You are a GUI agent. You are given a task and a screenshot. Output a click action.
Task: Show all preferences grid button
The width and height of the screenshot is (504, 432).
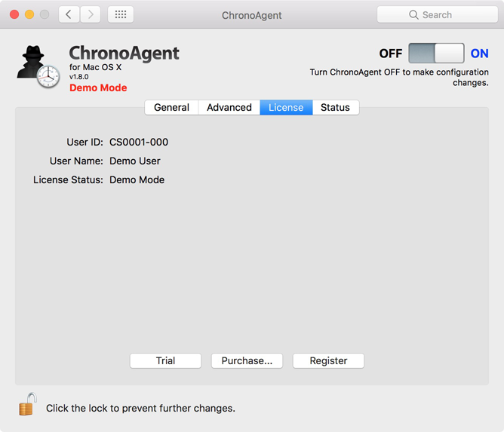pyautogui.click(x=121, y=14)
